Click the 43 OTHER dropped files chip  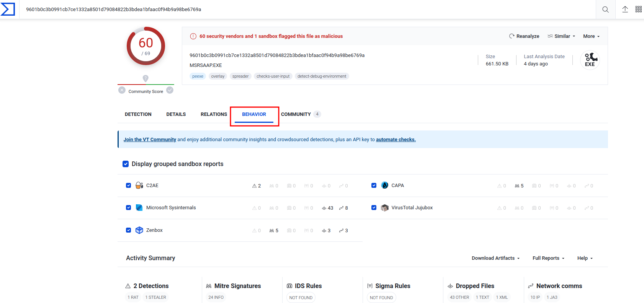(459, 298)
